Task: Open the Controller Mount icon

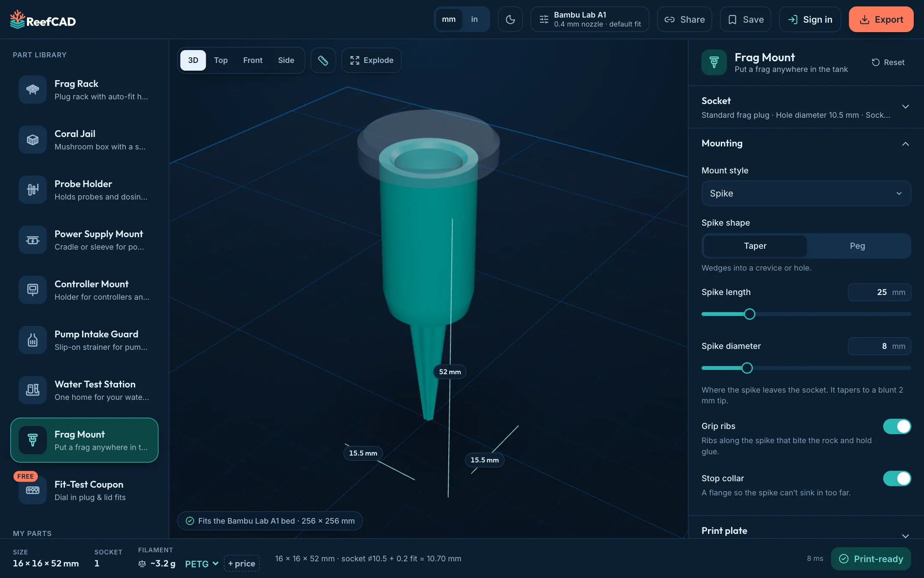Action: pyautogui.click(x=33, y=290)
